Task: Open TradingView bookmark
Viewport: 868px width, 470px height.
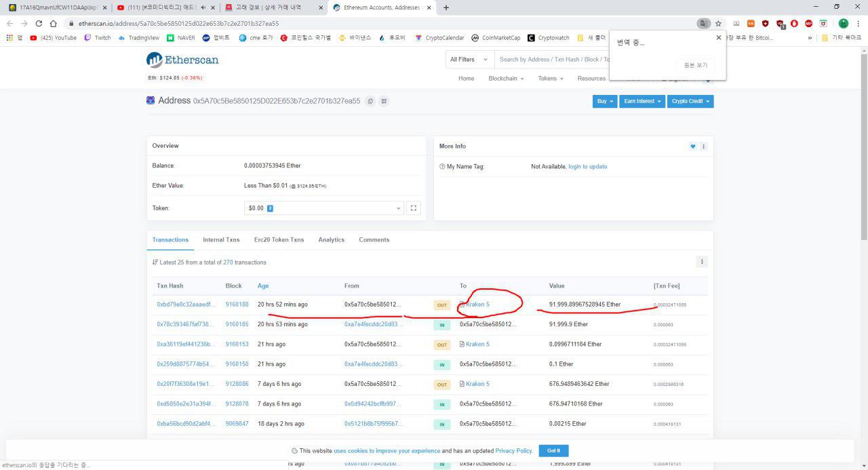Action: coord(138,38)
